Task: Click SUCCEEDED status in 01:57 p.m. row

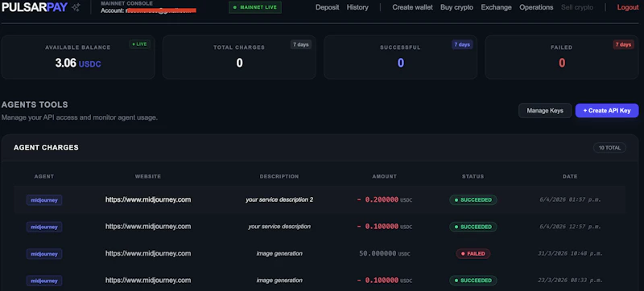Action: pyautogui.click(x=473, y=200)
